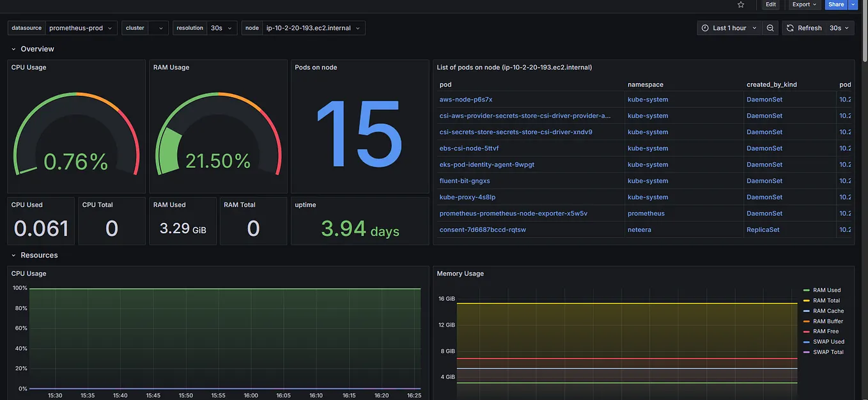Collapse the Resources row

tap(13, 256)
